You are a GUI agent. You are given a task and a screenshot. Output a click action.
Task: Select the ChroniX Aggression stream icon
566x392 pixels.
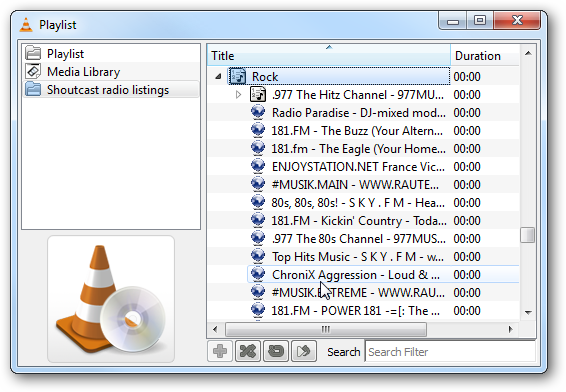click(x=258, y=274)
